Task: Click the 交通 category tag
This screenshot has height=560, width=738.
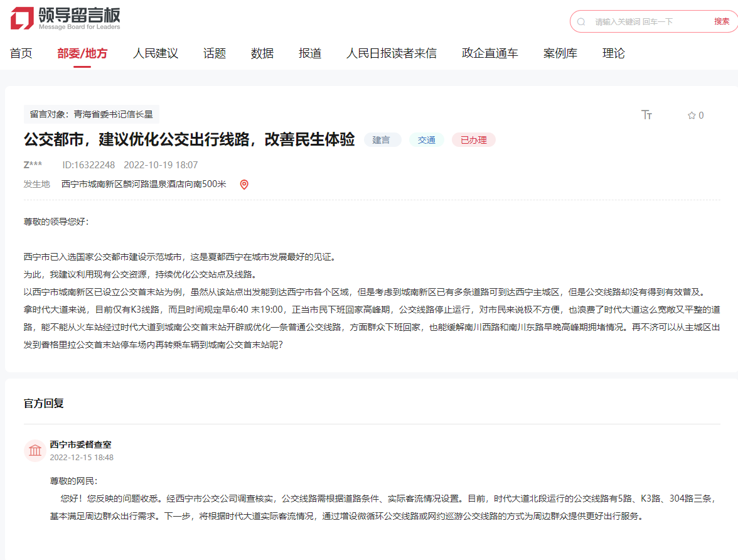Action: tap(427, 140)
